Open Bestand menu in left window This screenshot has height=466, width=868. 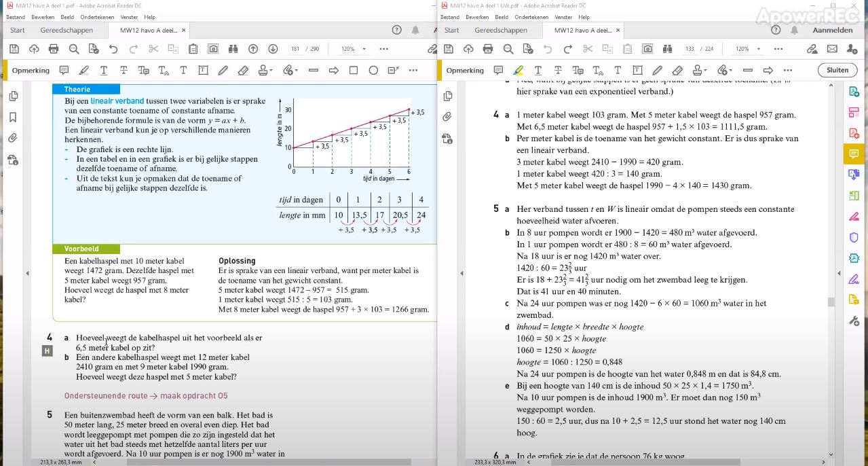click(16, 17)
